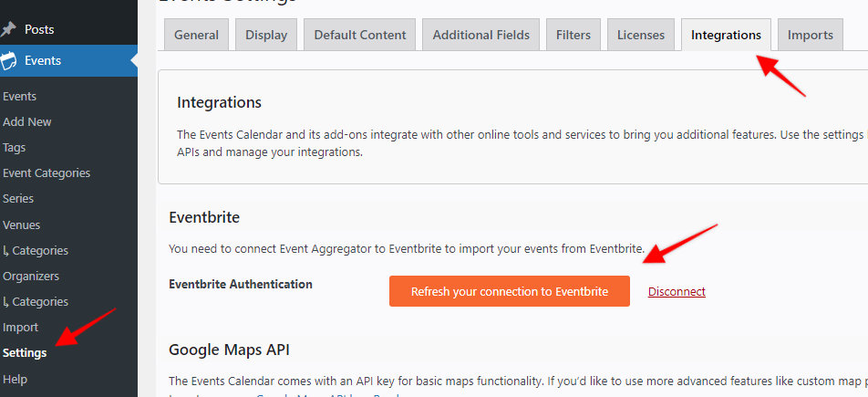Viewport: 868px width, 397px height.
Task: Open Tags in the sidebar submenu
Action: click(15, 147)
